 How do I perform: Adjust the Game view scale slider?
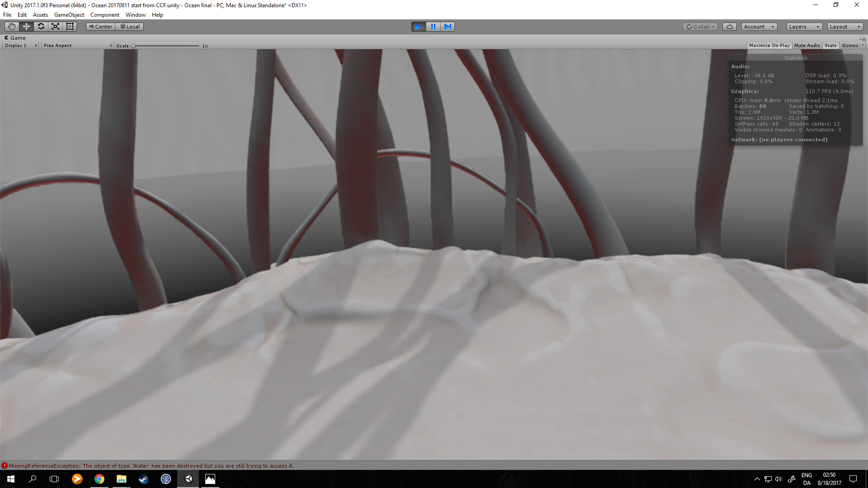point(133,45)
